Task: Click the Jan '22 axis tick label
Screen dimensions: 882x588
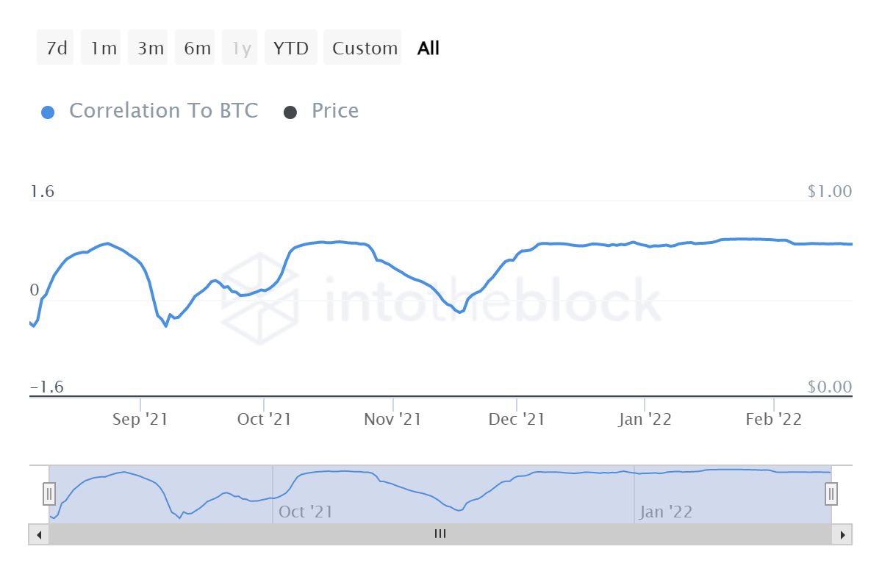Action: [x=645, y=420]
